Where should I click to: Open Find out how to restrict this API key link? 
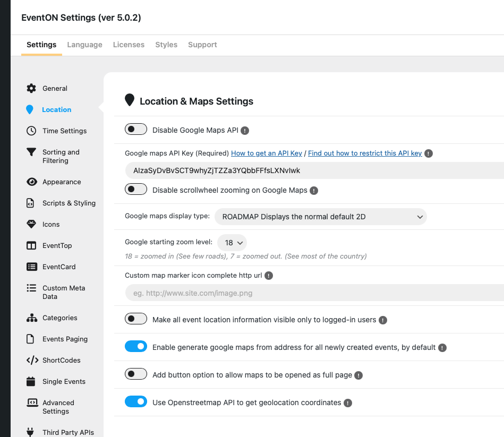pyautogui.click(x=365, y=153)
